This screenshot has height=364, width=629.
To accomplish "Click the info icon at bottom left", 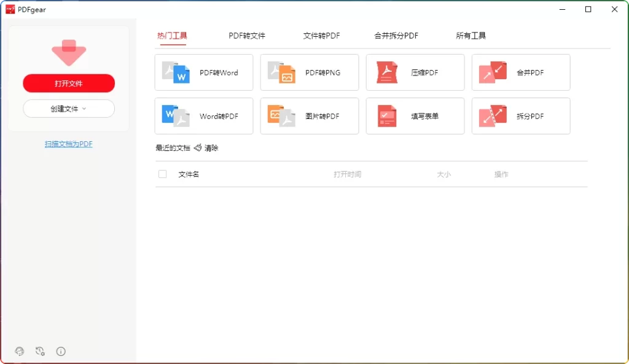I will pos(61,351).
